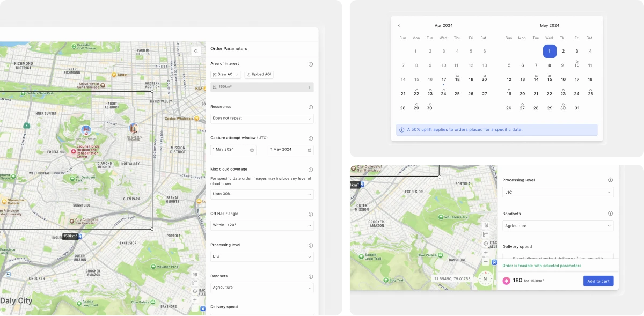Click the Order Parameters heading

click(x=229, y=49)
